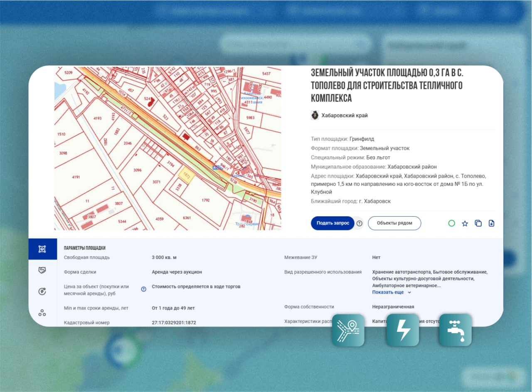Open 'Объекты рядом' nearby objects
Image resolution: width=532 pixels, height=392 pixels.
tap(394, 223)
